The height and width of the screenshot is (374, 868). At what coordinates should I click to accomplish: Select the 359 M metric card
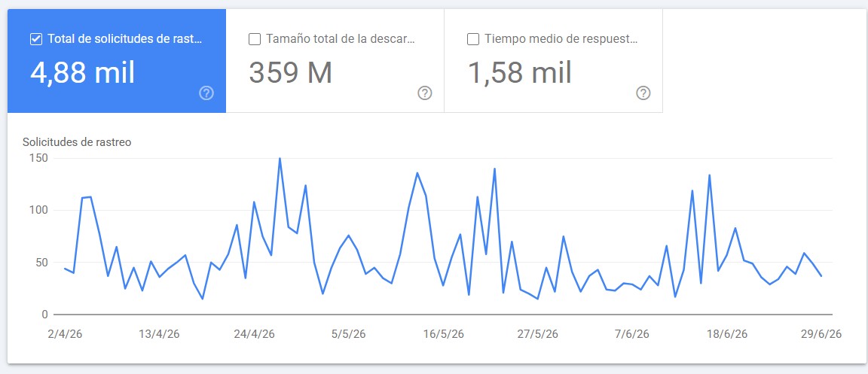335,61
